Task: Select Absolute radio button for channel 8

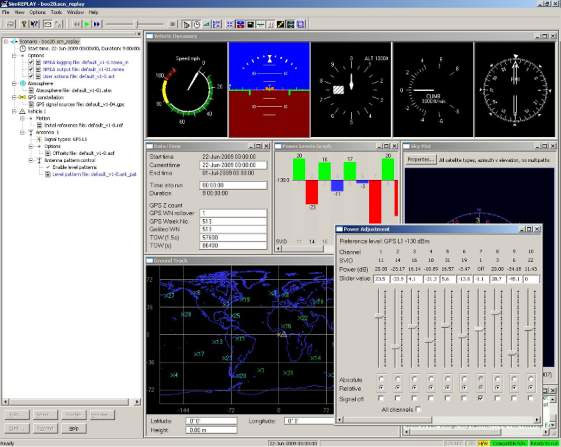Action: [497, 379]
